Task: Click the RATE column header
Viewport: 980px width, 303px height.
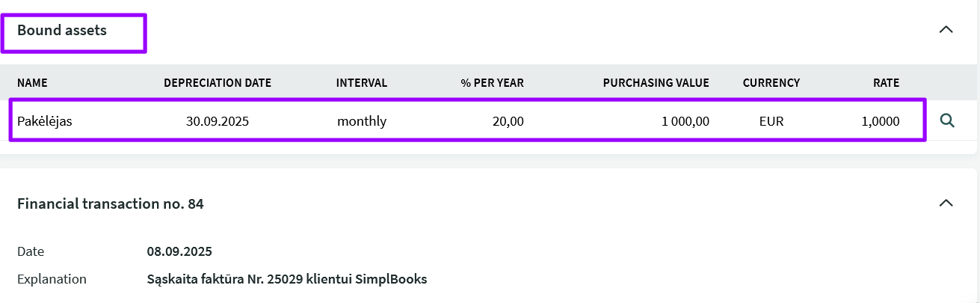Action: click(886, 83)
